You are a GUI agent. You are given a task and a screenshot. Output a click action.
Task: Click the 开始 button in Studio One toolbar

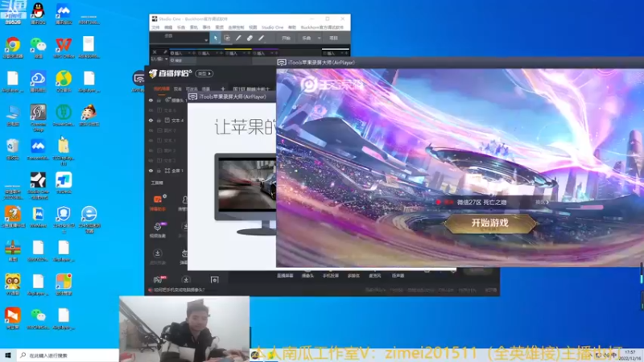(287, 38)
